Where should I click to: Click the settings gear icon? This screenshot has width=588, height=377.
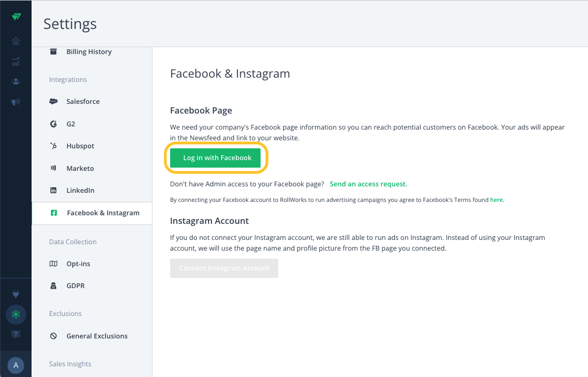point(16,314)
